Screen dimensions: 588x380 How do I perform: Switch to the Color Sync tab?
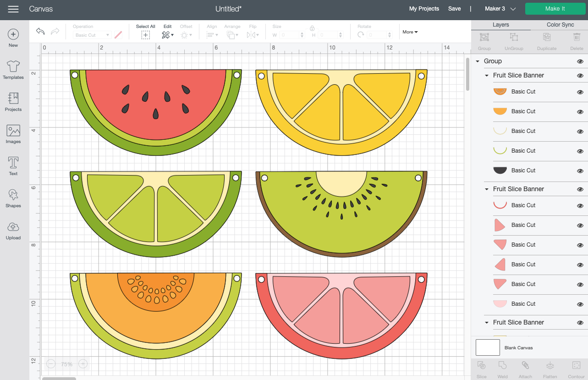pos(560,25)
